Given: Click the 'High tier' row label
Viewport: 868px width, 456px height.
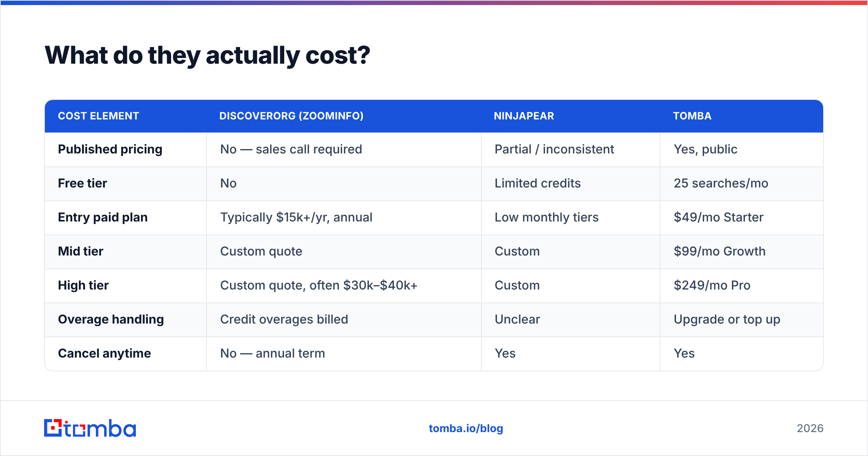Looking at the screenshot, I should (x=83, y=286).
